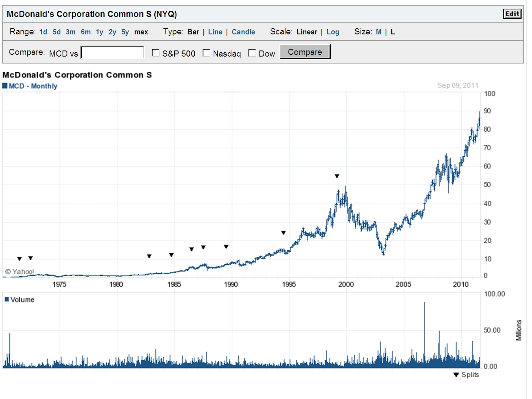Tick the Nasdaq comparison checkbox
Screen dimensions: 532x399
pyautogui.click(x=206, y=53)
